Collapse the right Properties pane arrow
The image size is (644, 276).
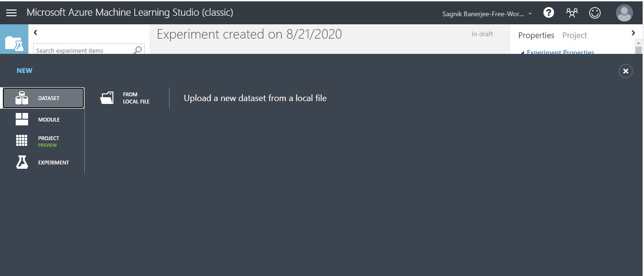pos(633,33)
